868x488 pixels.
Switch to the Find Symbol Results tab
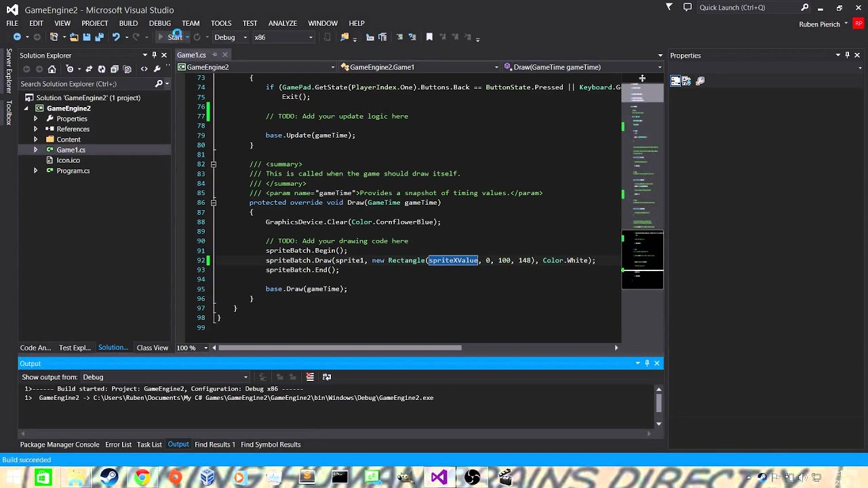(271, 445)
